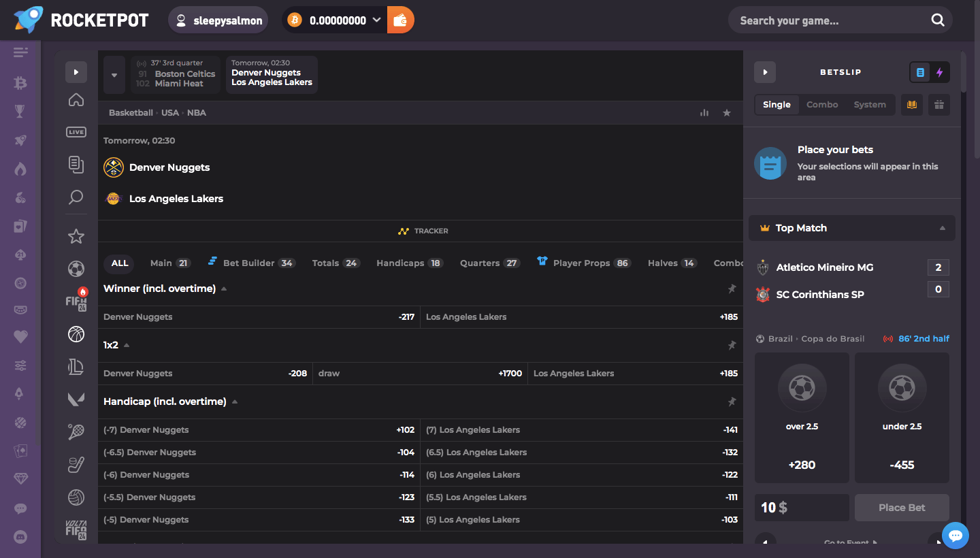Collapse the betslip panel with the arrow
Image resolution: width=980 pixels, height=558 pixels.
pos(765,72)
